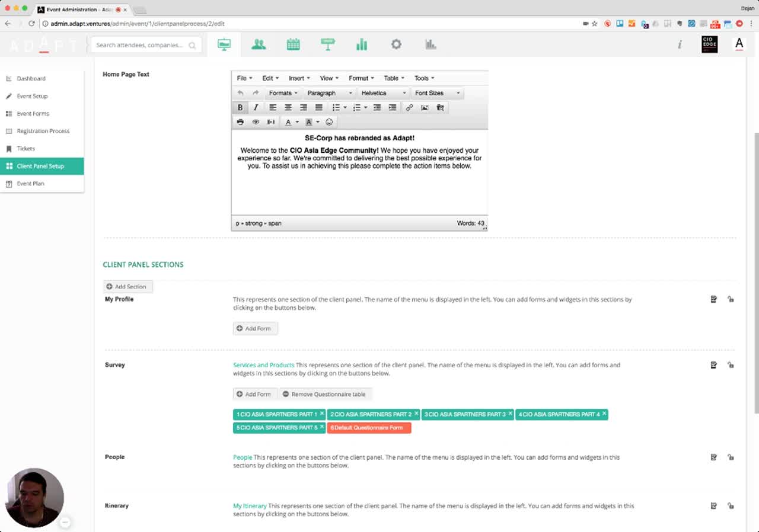Viewport: 759px width, 532px height.
Task: Toggle the lock for My Profile section
Action: pyautogui.click(x=731, y=299)
